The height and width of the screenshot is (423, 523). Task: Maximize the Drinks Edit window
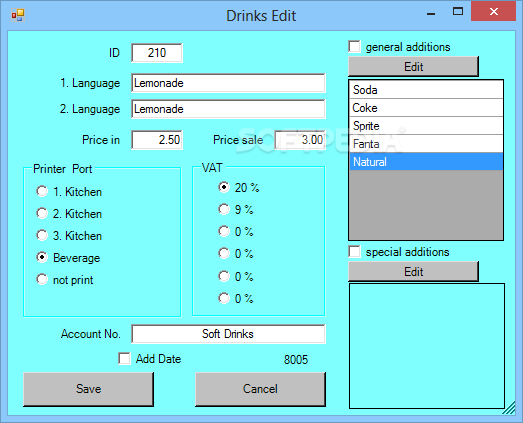(458, 12)
